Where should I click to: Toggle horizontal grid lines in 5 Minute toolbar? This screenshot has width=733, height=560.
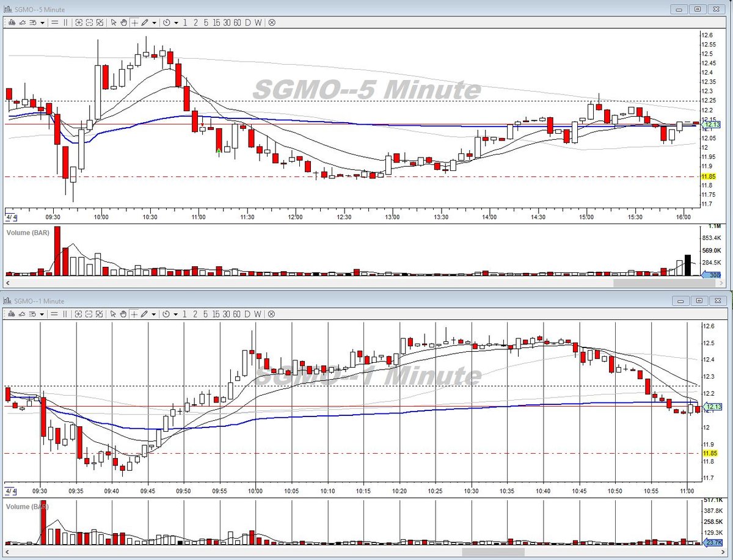coord(54,23)
